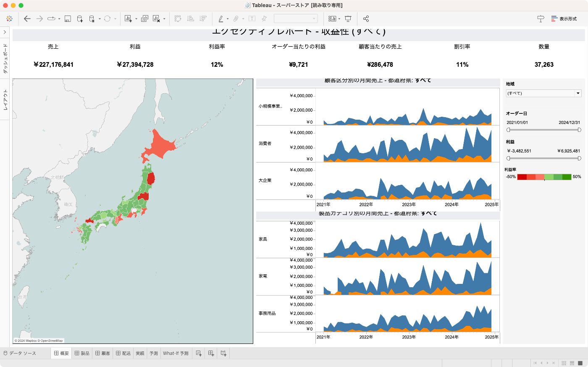
Task: Click the オーダー日 right slider handle
Action: click(580, 130)
